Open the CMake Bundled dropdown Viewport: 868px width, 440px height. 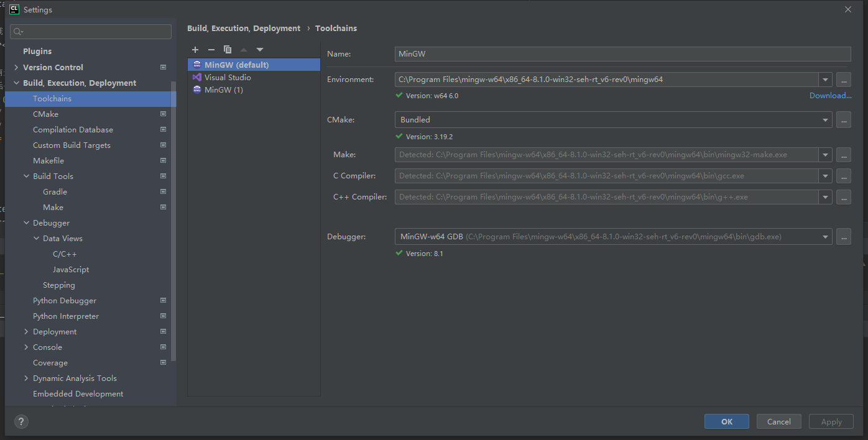[x=825, y=119]
